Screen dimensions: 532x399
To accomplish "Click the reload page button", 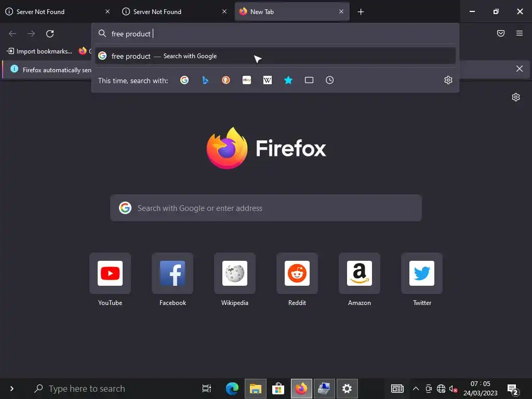I will pos(50,34).
